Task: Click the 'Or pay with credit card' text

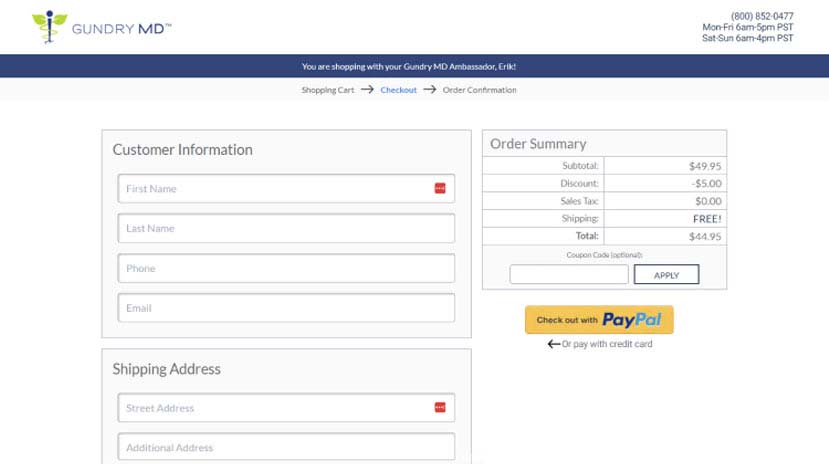Action: [607, 345]
